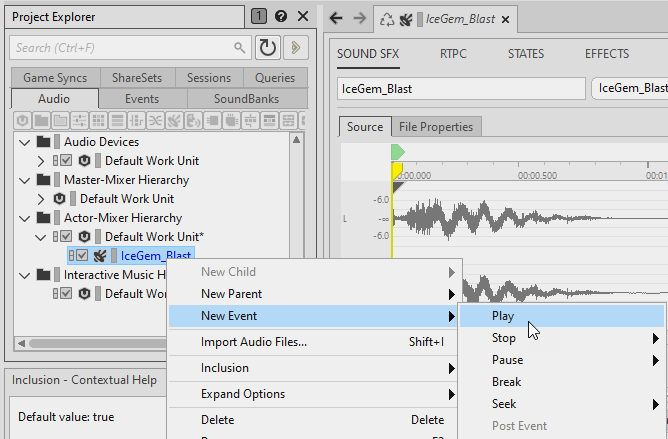Collapse the Actor-Mixer Hierarchy folder
Screen dimensions: 668x439
pyautogui.click(x=25, y=218)
